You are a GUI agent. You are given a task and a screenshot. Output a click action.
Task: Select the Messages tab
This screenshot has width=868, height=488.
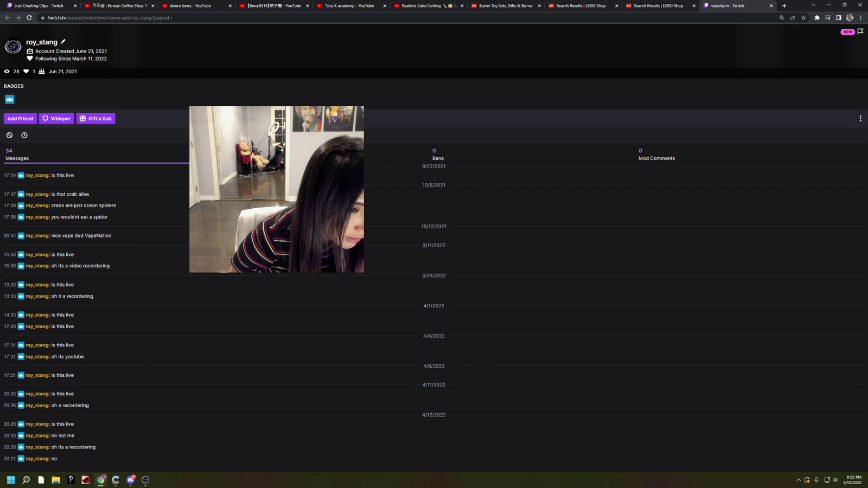(x=17, y=155)
